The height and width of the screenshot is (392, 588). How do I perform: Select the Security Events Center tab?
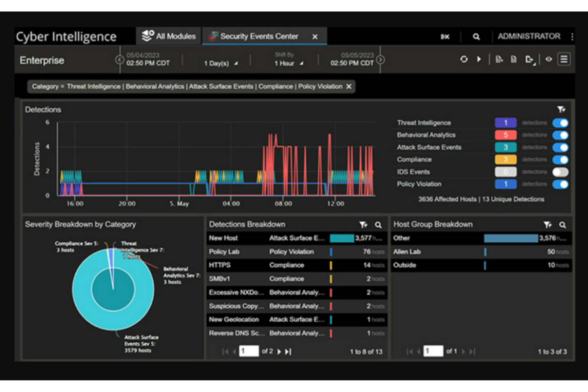(x=258, y=36)
